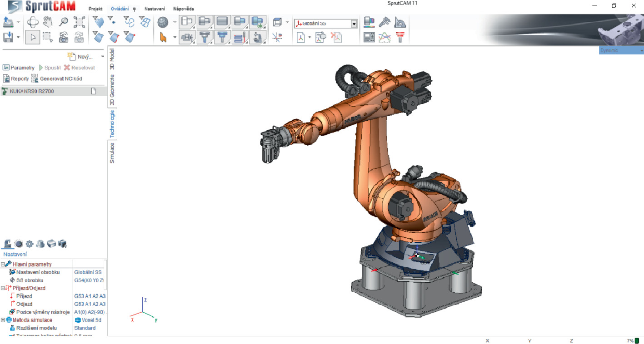Select the rotate view orbit tool

[32, 22]
